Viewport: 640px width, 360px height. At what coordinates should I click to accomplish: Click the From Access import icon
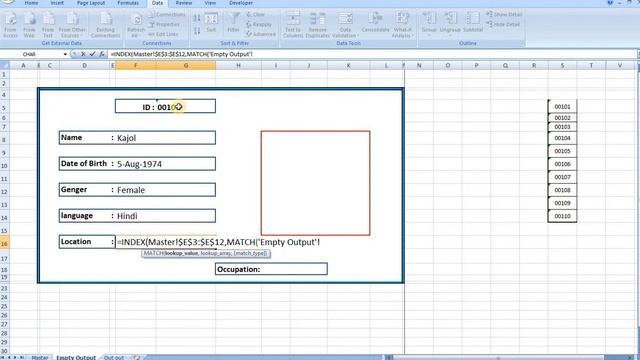click(x=10, y=25)
